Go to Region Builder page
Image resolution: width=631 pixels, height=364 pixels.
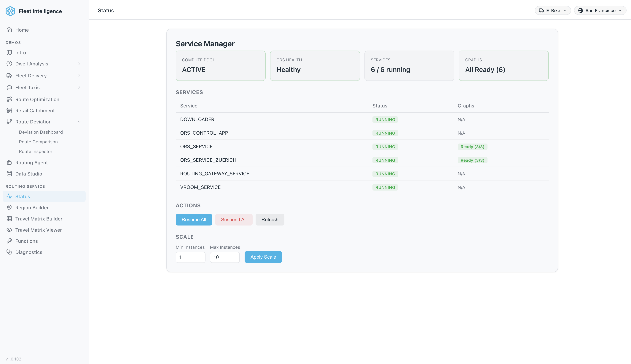click(x=32, y=207)
